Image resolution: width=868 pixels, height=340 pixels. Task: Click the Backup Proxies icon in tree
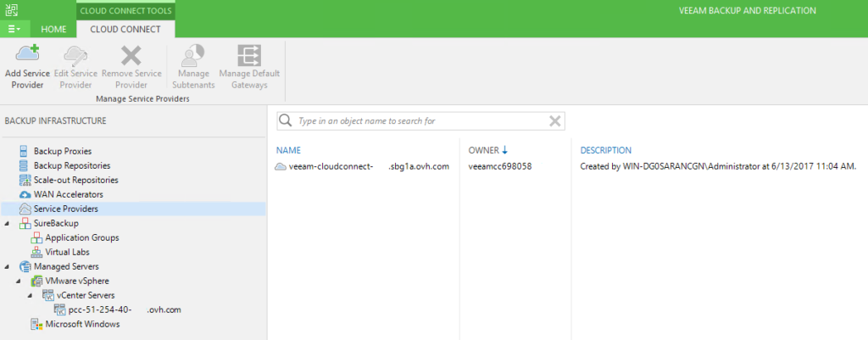tap(25, 151)
